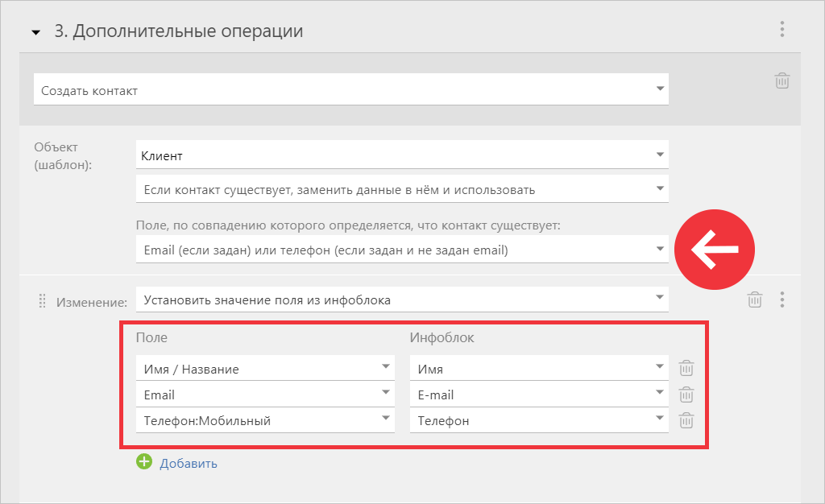Open the Email field dropdown

[x=265, y=394]
